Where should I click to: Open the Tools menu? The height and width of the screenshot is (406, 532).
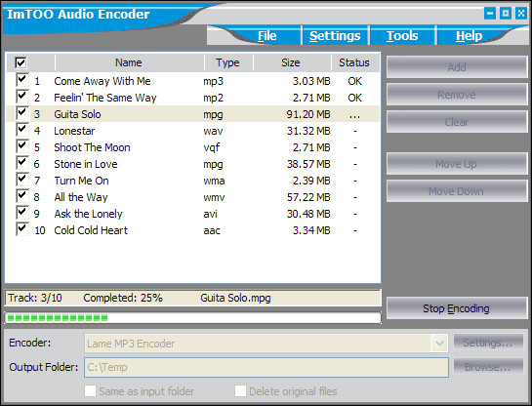pos(402,35)
